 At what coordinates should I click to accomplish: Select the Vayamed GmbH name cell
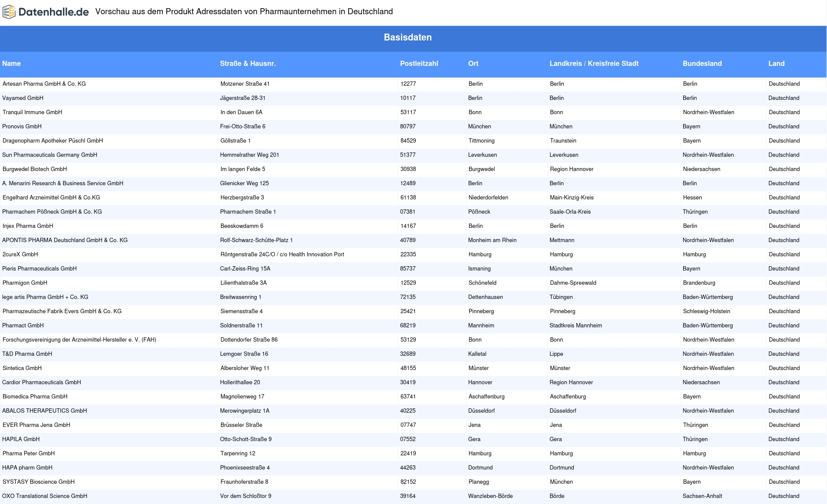[23, 98]
